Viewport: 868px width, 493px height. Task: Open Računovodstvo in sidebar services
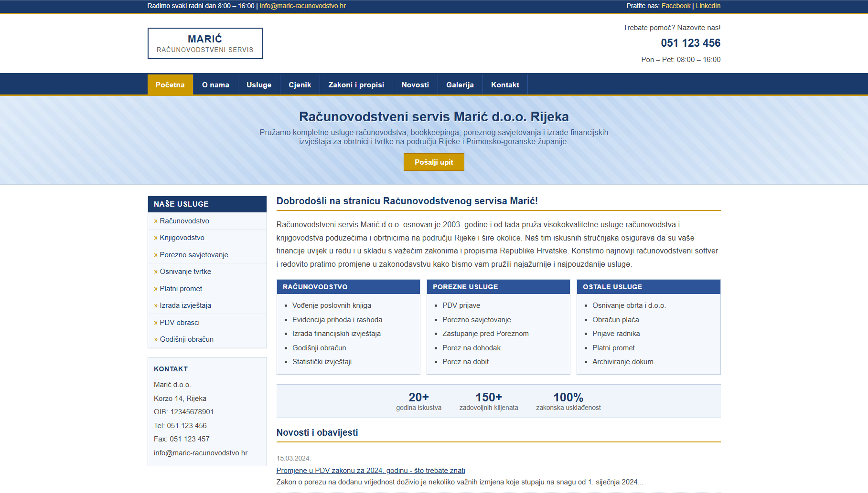click(207, 221)
